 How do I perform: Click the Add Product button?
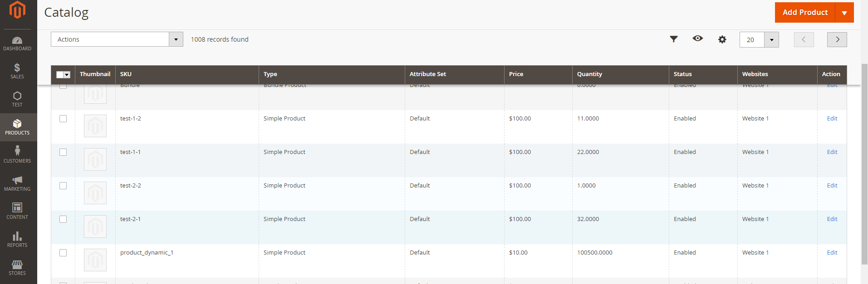click(805, 13)
